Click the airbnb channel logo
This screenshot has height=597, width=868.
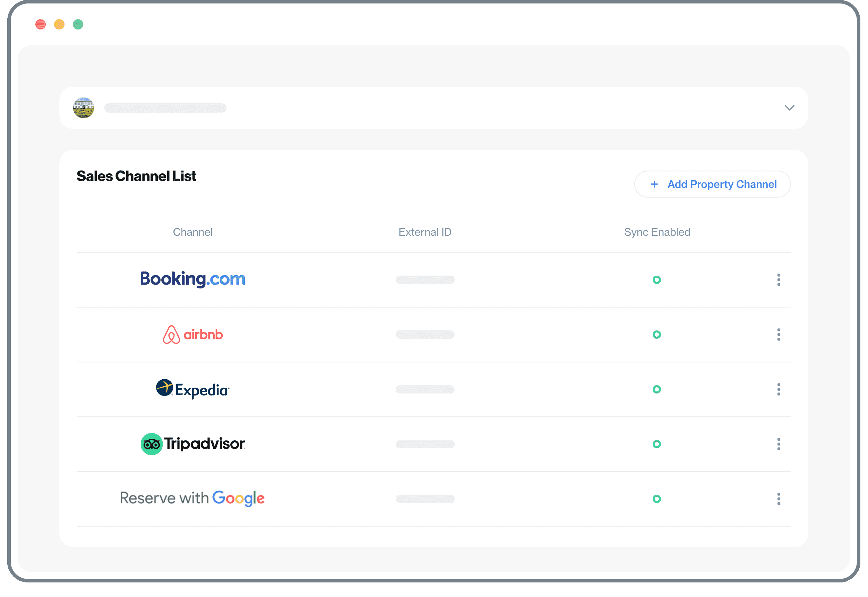tap(193, 335)
